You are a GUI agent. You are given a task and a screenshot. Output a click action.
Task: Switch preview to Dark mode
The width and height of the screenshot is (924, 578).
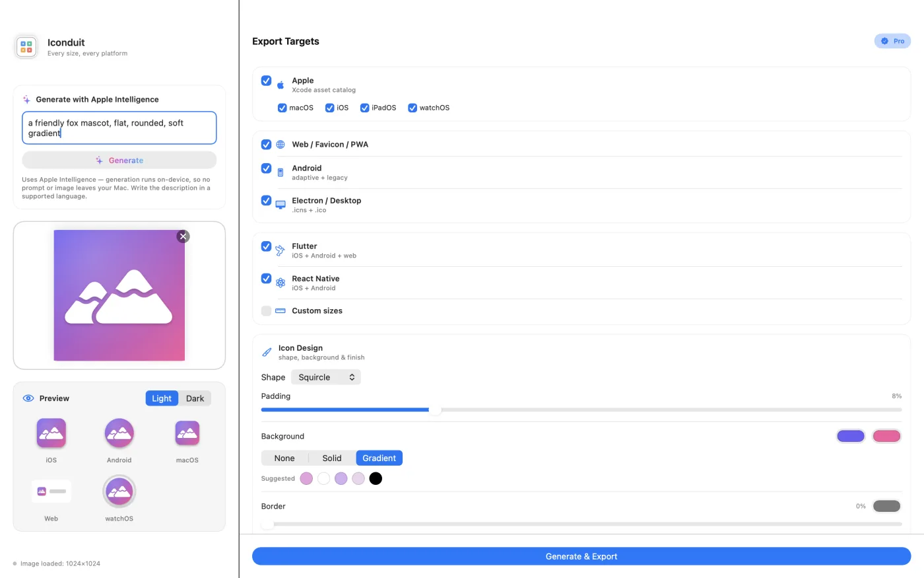pos(195,398)
